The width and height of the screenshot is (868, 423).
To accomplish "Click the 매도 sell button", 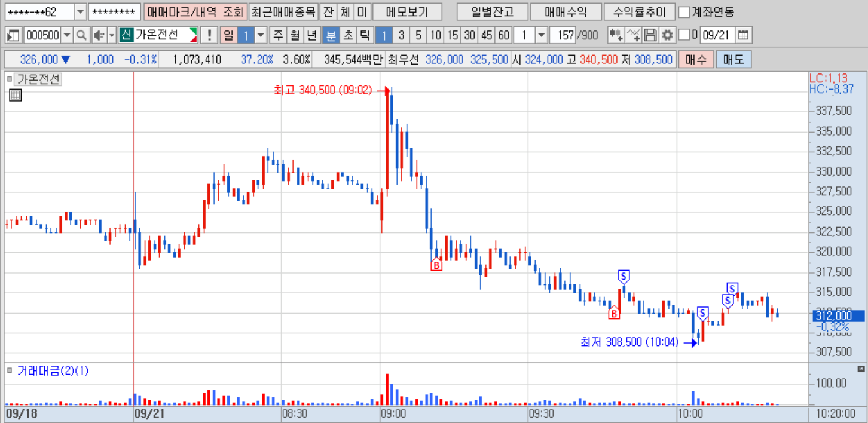I will point(733,60).
